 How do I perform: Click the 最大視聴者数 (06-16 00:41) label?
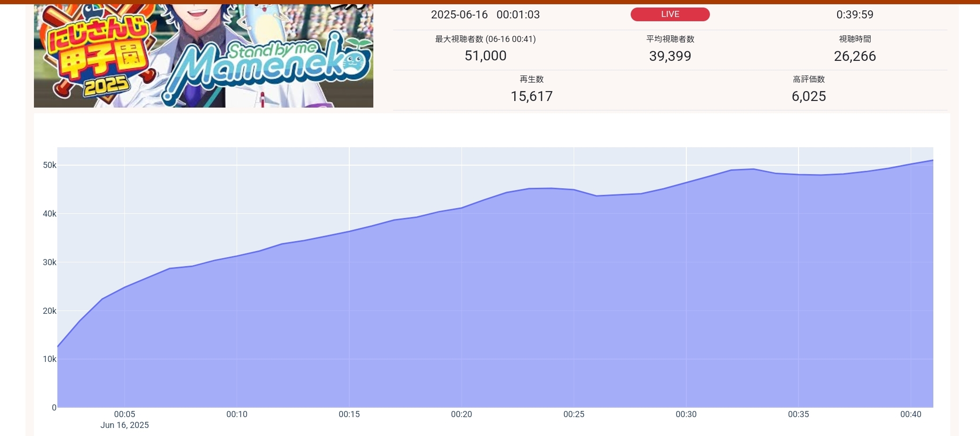[485, 39]
